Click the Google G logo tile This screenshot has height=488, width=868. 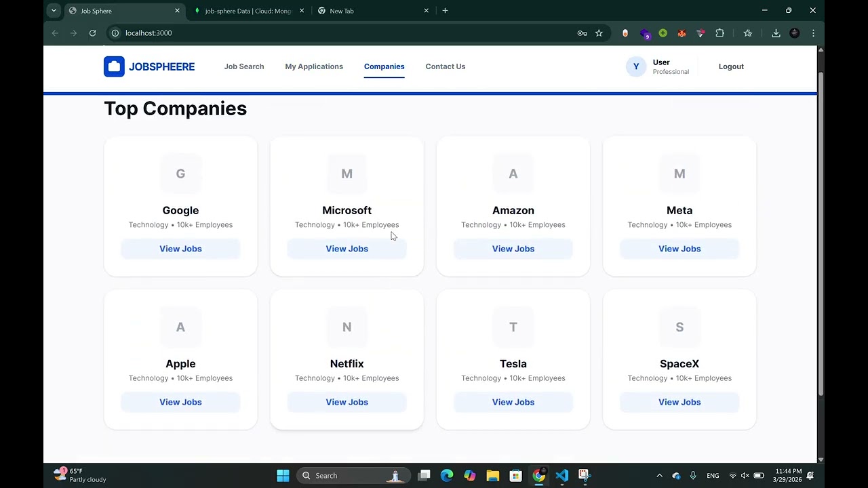pos(180,174)
